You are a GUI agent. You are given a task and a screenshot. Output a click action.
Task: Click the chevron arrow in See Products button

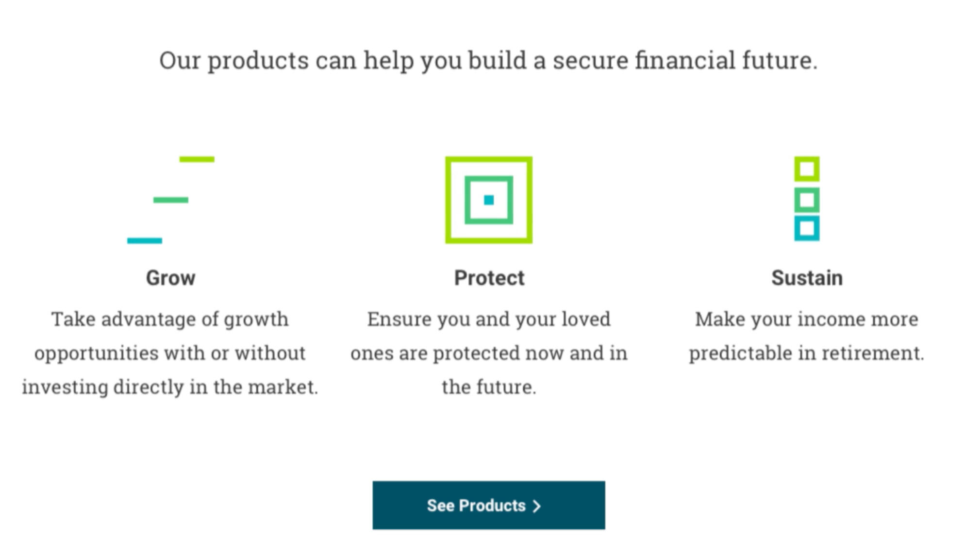click(x=536, y=506)
